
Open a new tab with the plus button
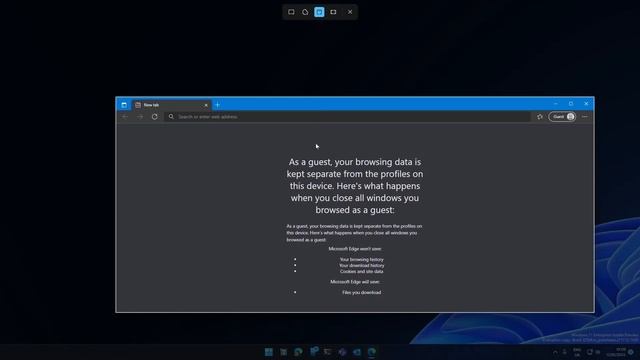click(x=218, y=105)
